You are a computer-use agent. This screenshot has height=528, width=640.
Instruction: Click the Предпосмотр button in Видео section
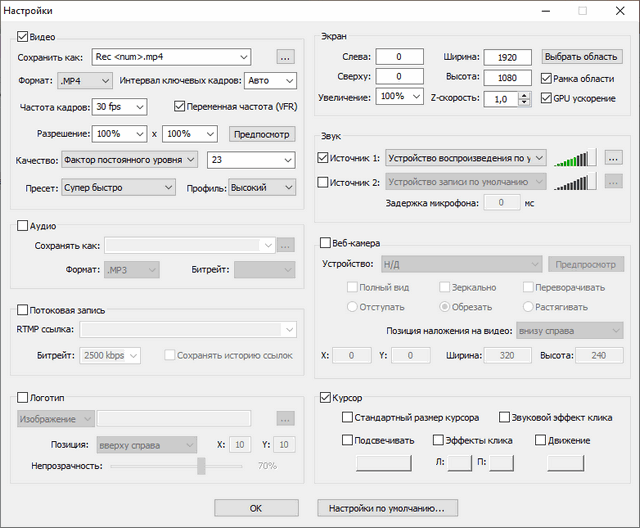click(x=262, y=134)
